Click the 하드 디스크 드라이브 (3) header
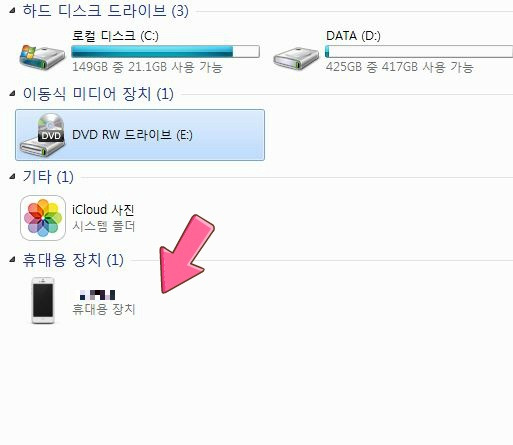The width and height of the screenshot is (513, 445). [105, 11]
